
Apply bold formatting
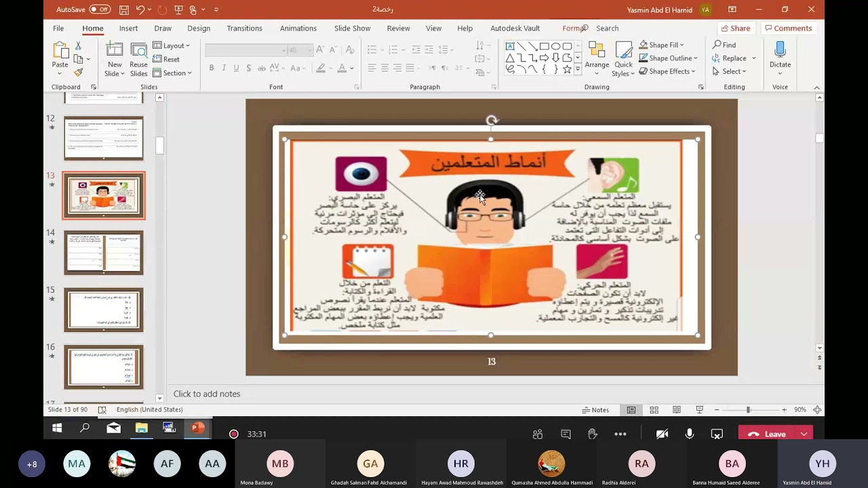coord(212,68)
